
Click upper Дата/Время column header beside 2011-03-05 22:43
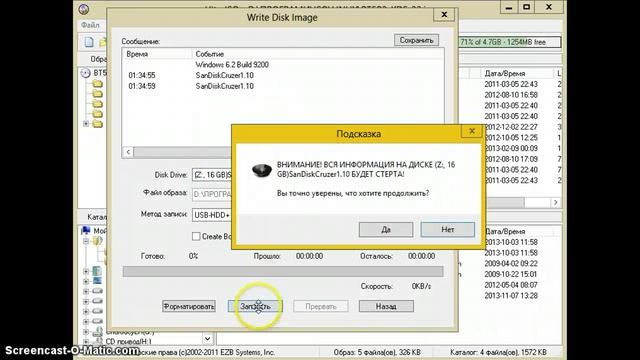tap(505, 73)
